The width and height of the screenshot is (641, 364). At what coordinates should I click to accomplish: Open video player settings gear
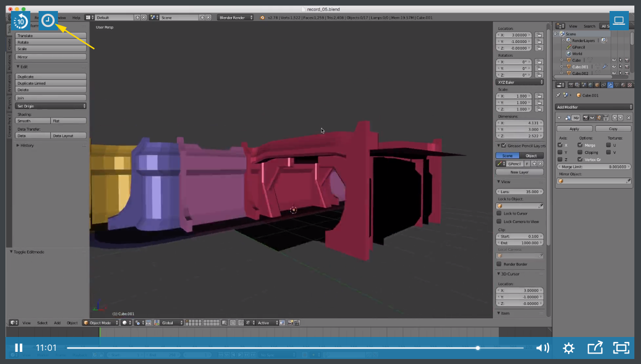[568, 348]
